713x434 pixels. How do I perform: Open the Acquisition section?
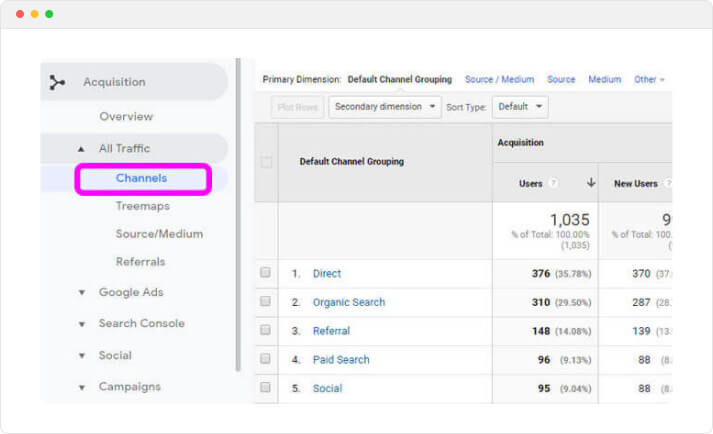click(114, 82)
